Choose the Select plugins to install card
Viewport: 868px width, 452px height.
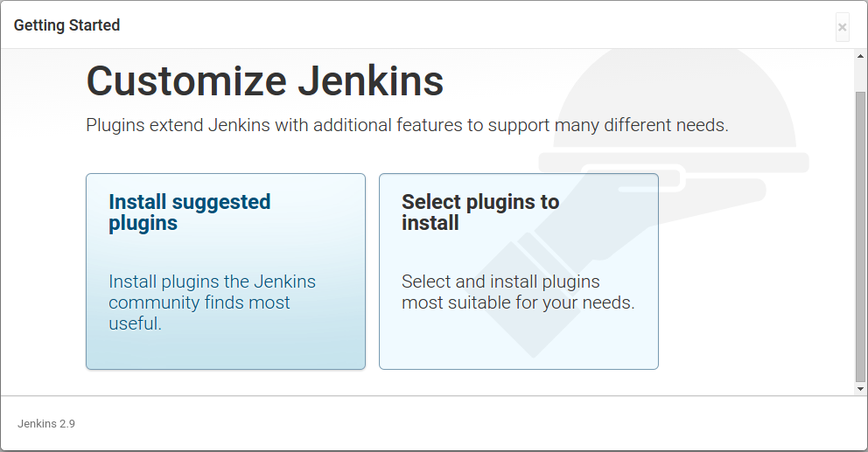pos(519,271)
